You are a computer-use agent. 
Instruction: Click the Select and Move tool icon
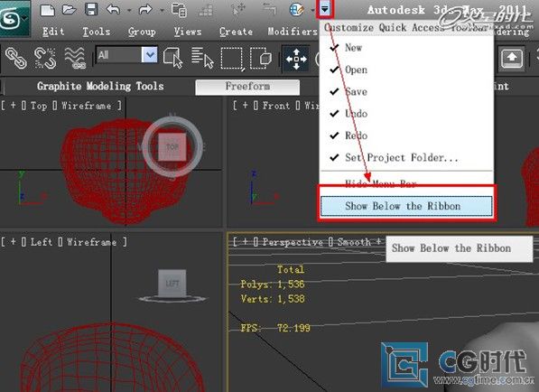(296, 59)
